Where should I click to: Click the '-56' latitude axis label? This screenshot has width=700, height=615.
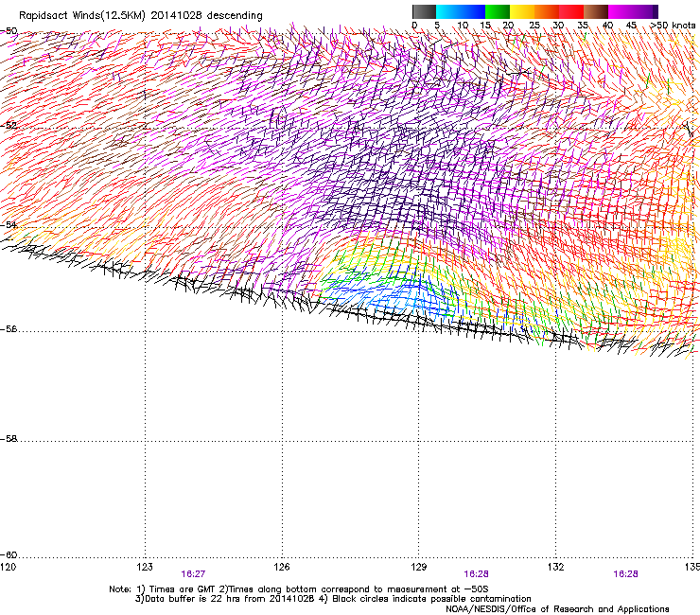pos(9,329)
